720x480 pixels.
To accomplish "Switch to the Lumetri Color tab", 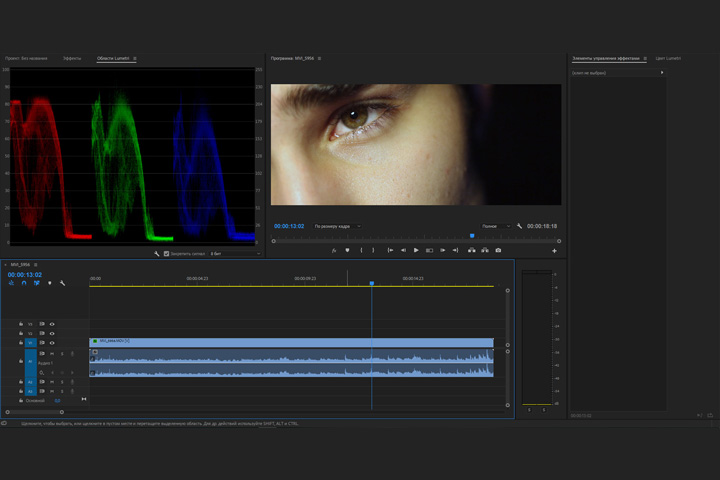I will point(668,58).
